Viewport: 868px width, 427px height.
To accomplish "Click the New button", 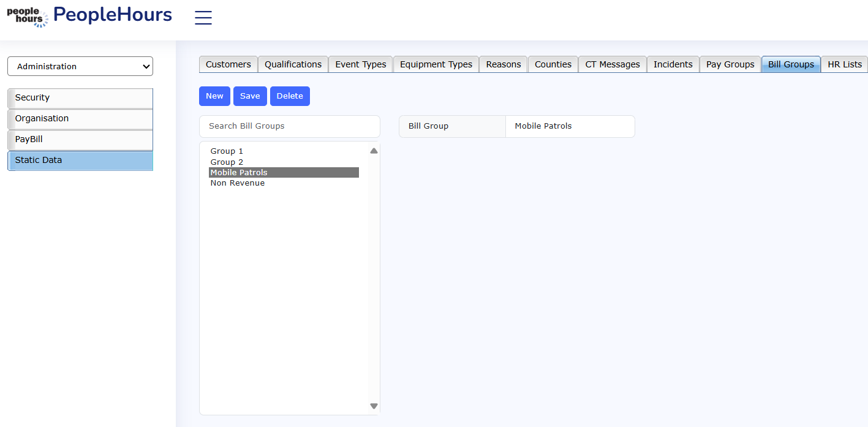I will pyautogui.click(x=214, y=96).
